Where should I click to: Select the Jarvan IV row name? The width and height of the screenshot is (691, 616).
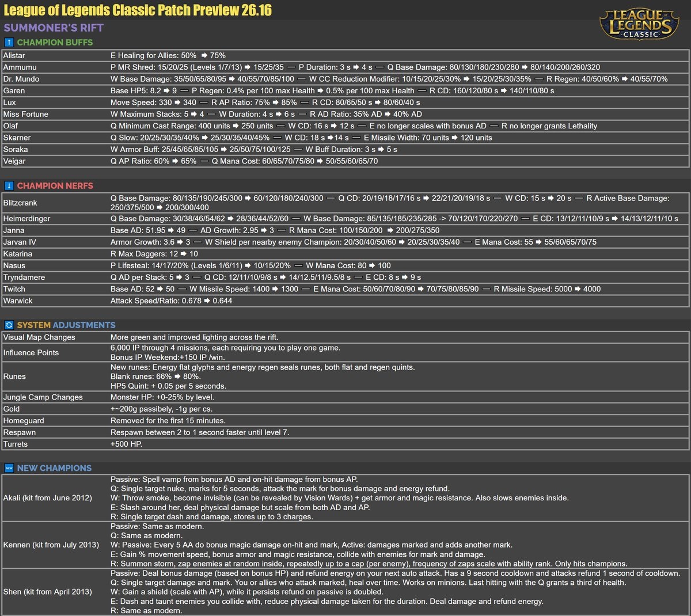click(x=20, y=242)
